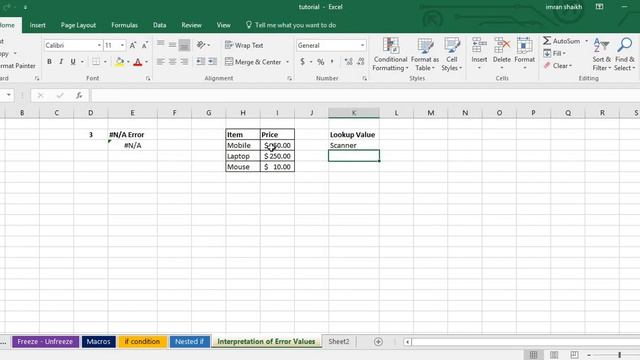Open font color dropdown arrow
The image size is (640, 360).
click(x=146, y=62)
